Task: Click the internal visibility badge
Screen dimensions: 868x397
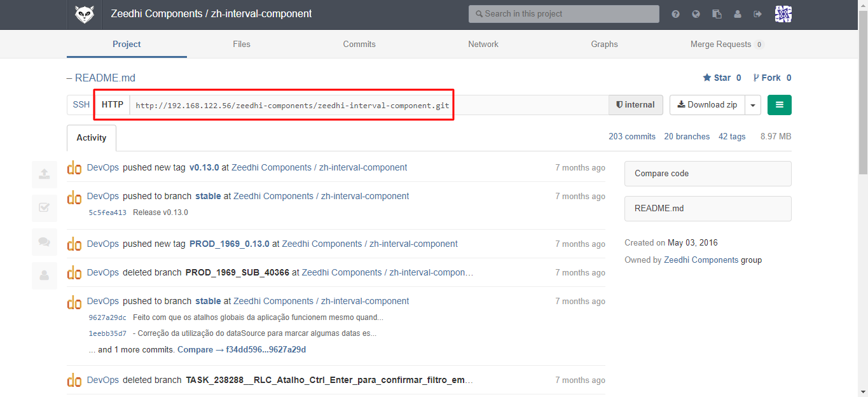Action: click(x=635, y=105)
